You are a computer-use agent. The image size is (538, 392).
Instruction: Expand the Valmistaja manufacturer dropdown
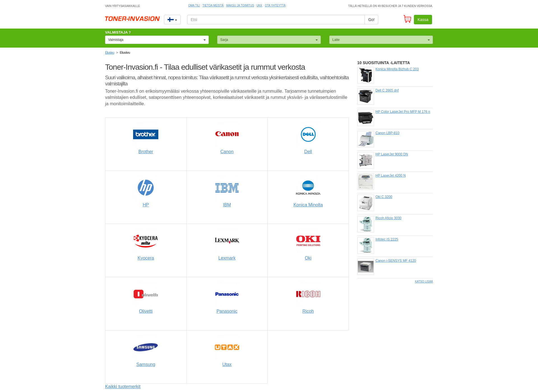pos(157,40)
